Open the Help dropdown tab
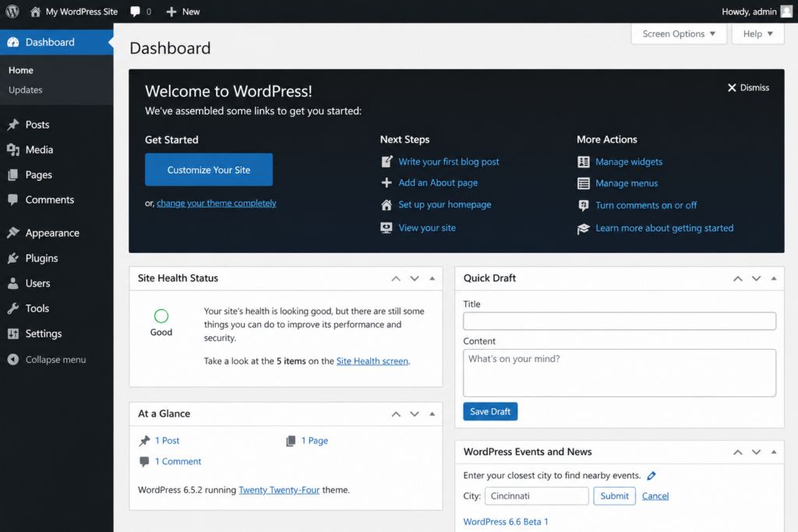The width and height of the screenshot is (798, 532). coord(757,33)
